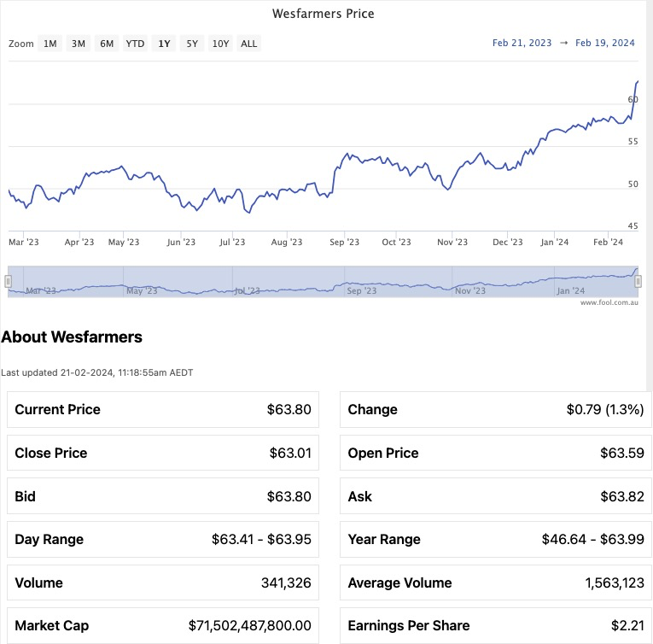Viewport: 653px width, 644px height.
Task: Click the Bid value $63.80
Action: pyautogui.click(x=289, y=496)
